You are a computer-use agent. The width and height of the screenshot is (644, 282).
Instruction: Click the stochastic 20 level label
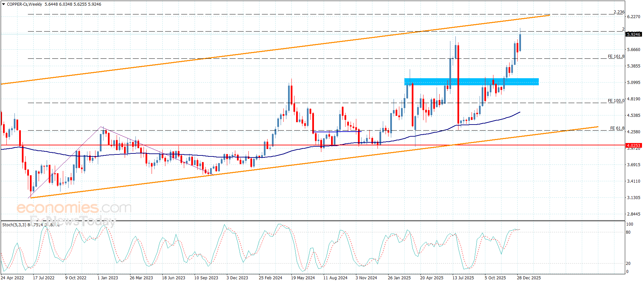coord(628,264)
